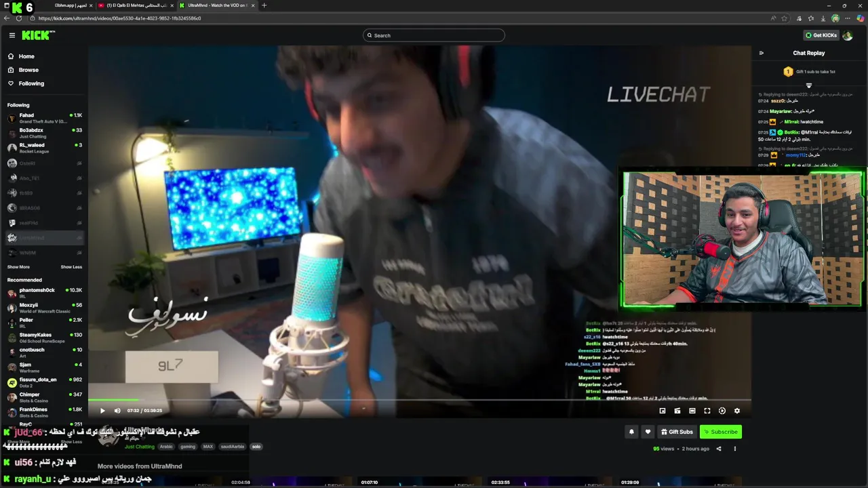Share the video
The height and width of the screenshot is (488, 868).
tap(719, 449)
